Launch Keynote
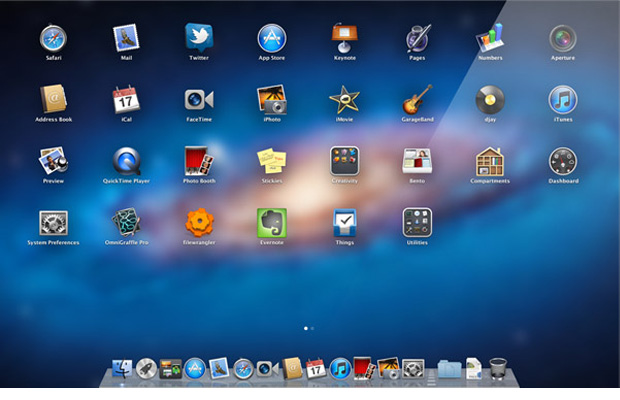 coord(344,38)
